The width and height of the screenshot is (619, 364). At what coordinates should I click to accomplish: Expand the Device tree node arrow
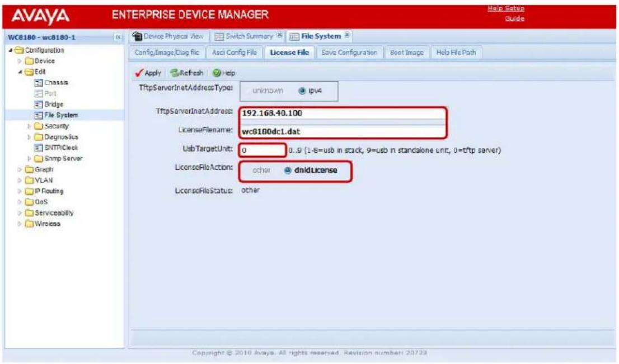pos(20,61)
